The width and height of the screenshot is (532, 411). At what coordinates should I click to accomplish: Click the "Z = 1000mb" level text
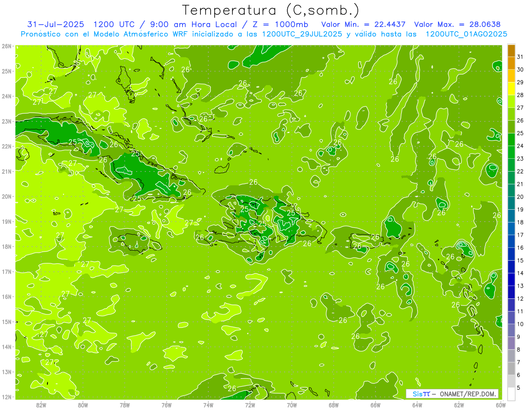pyautogui.click(x=281, y=24)
